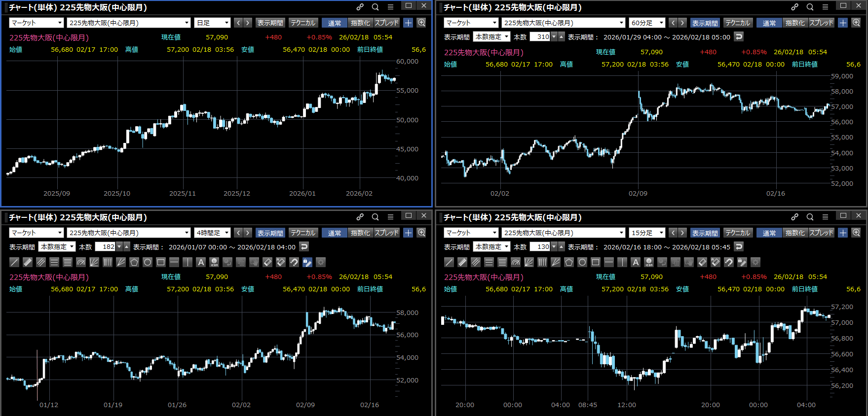The height and width of the screenshot is (416, 868).
Task: Toggle 表示期間 button in the 日足 chart
Action: pyautogui.click(x=270, y=23)
